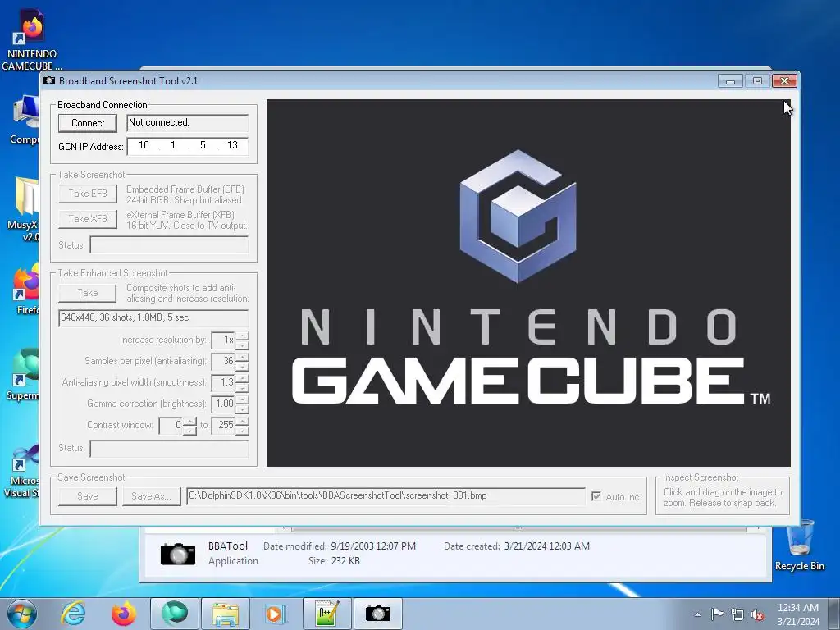Image resolution: width=840 pixels, height=630 pixels.
Task: Click the Gamma correction 1.00 value field
Action: point(223,404)
